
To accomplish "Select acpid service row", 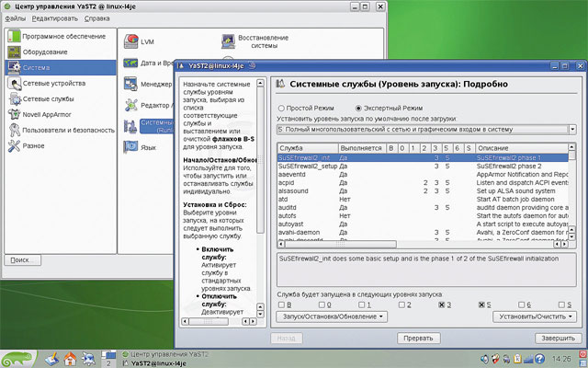I will (423, 182).
